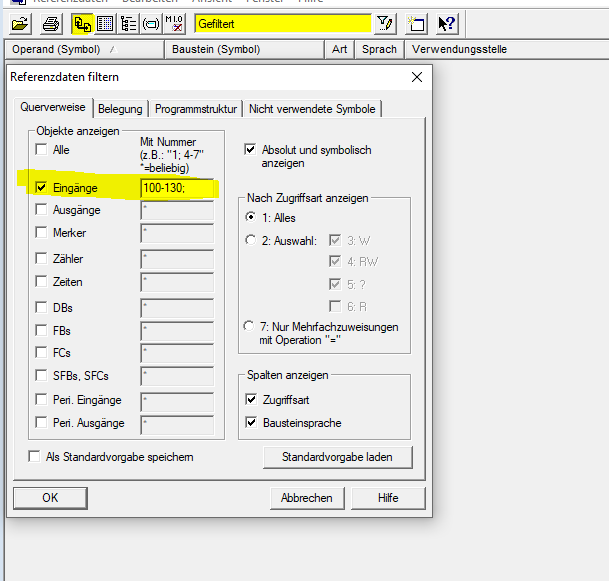Close the Referenzdaten filtern dialog
This screenshot has height=581, width=609.
pyautogui.click(x=417, y=77)
